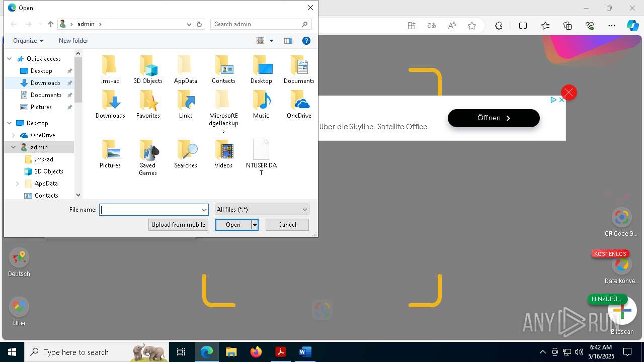Select the NTUSER.DAT file
This screenshot has height=362, width=644.
[261, 158]
